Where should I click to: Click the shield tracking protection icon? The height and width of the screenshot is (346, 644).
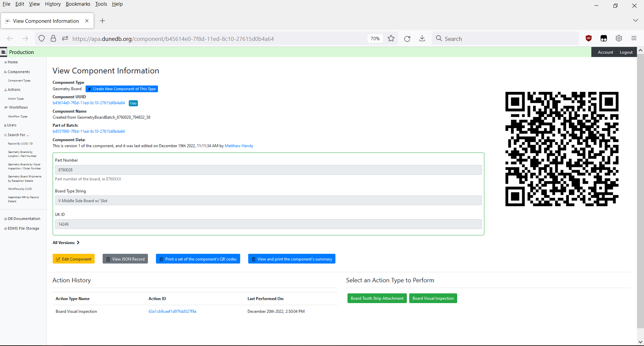tap(42, 39)
